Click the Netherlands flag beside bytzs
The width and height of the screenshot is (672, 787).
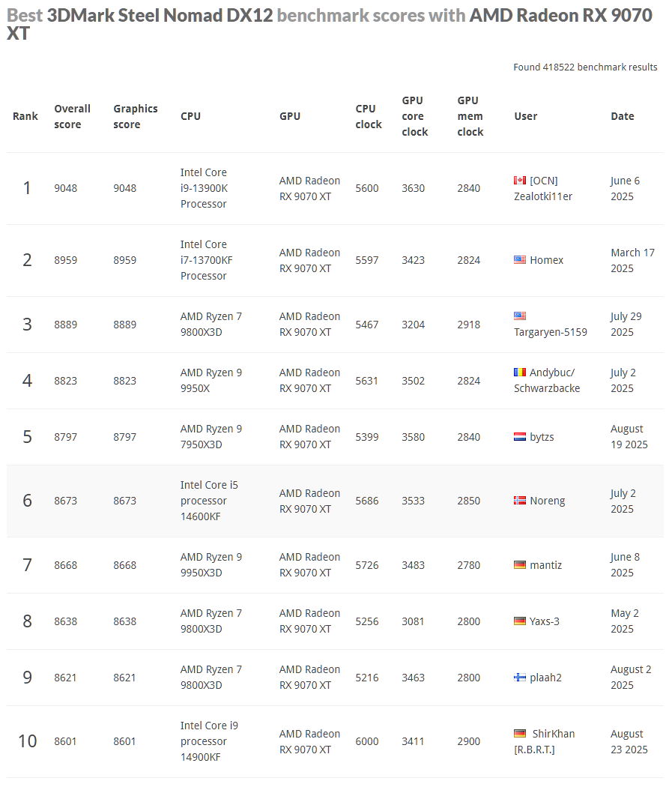(520, 437)
